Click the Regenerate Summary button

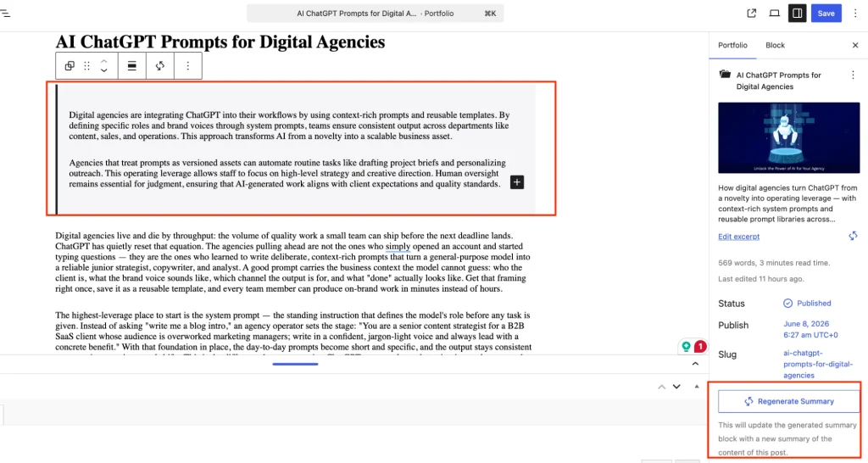(789, 402)
